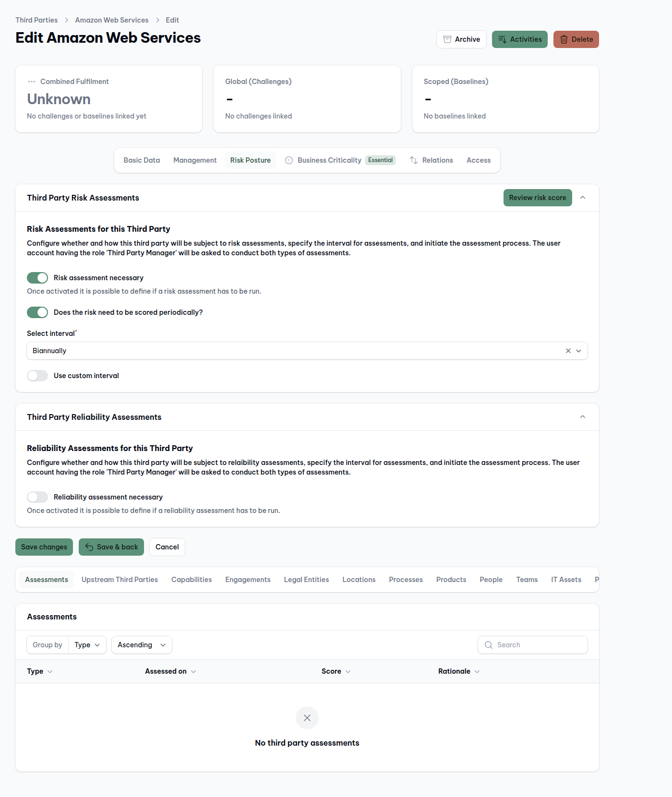Open the Access tab
The image size is (672, 797).
[x=479, y=160]
